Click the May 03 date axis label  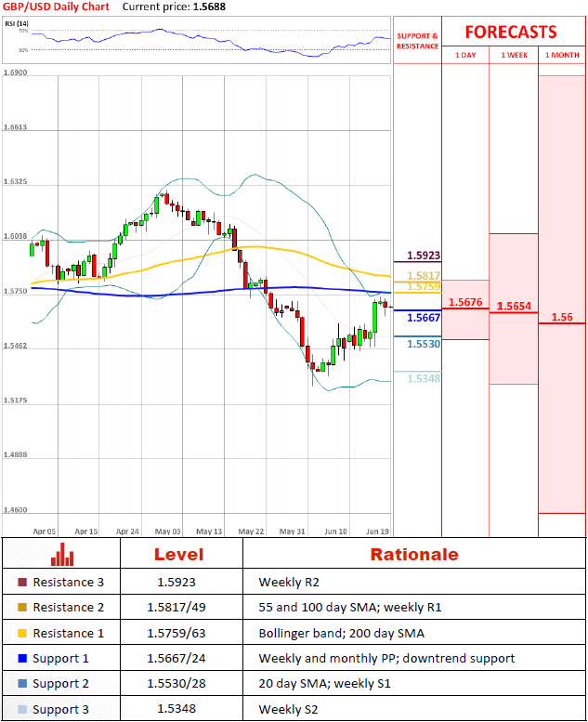coord(168,532)
